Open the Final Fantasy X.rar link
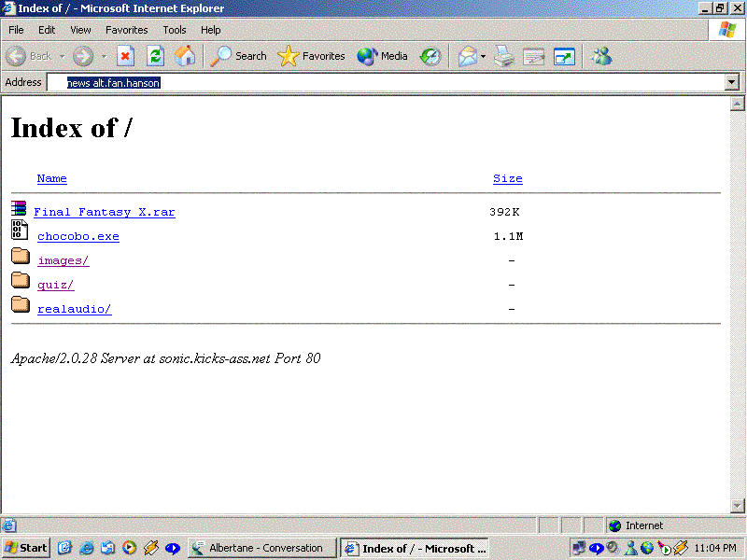 [104, 212]
